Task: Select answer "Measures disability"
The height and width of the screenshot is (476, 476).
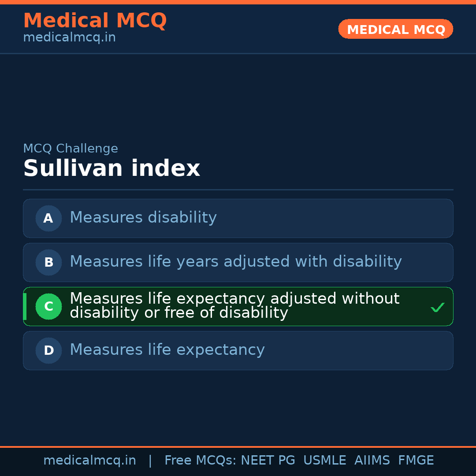Action: [143, 218]
